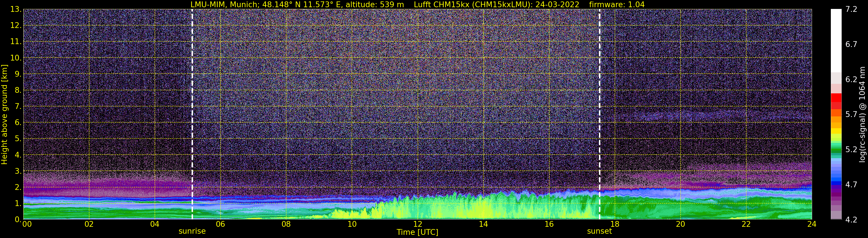Click the "altitude: 539 m" text in title

[x=375, y=5]
